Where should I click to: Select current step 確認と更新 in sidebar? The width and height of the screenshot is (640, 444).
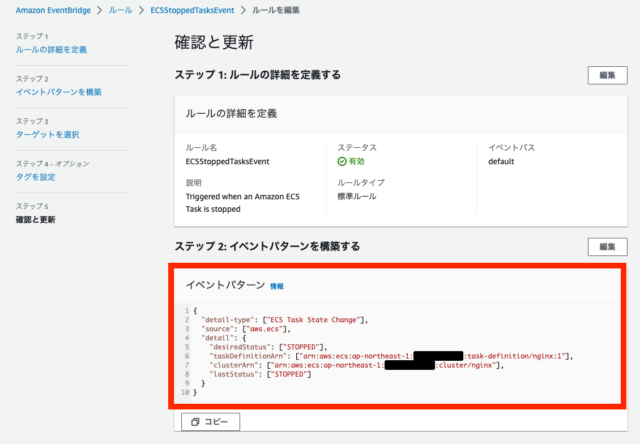tap(36, 220)
